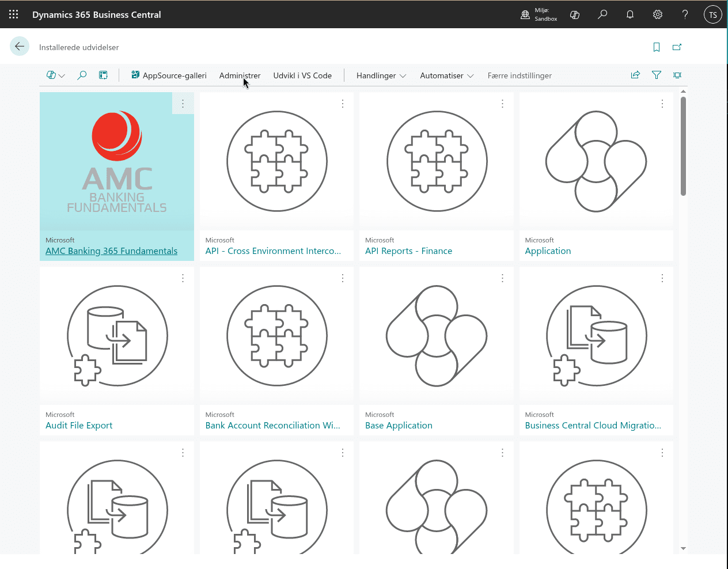Toggle the filter pane funnel icon
Screen dimensions: 728x569
(657, 75)
